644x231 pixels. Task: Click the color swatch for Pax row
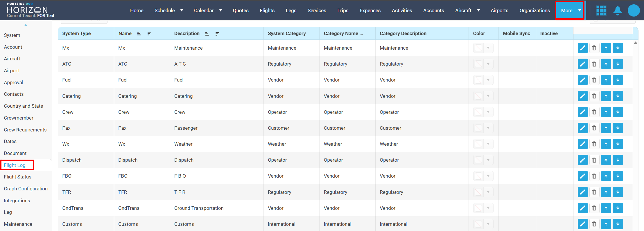pyautogui.click(x=478, y=128)
